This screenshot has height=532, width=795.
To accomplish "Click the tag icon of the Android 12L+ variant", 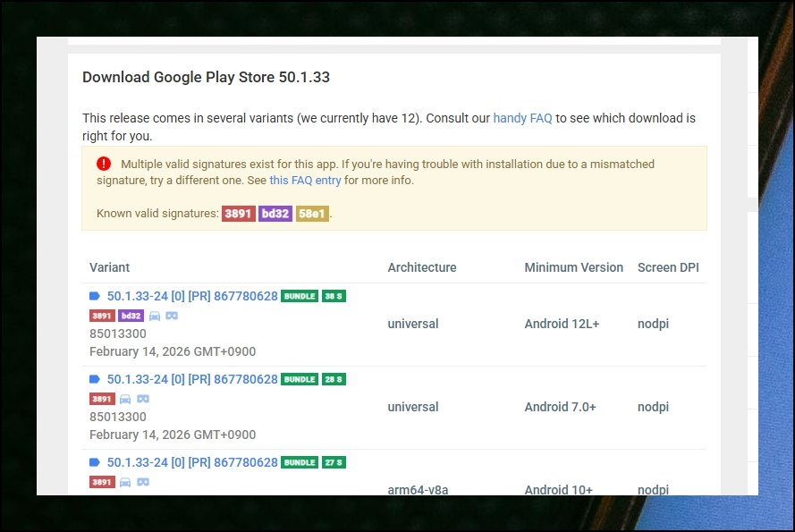I will [95, 296].
